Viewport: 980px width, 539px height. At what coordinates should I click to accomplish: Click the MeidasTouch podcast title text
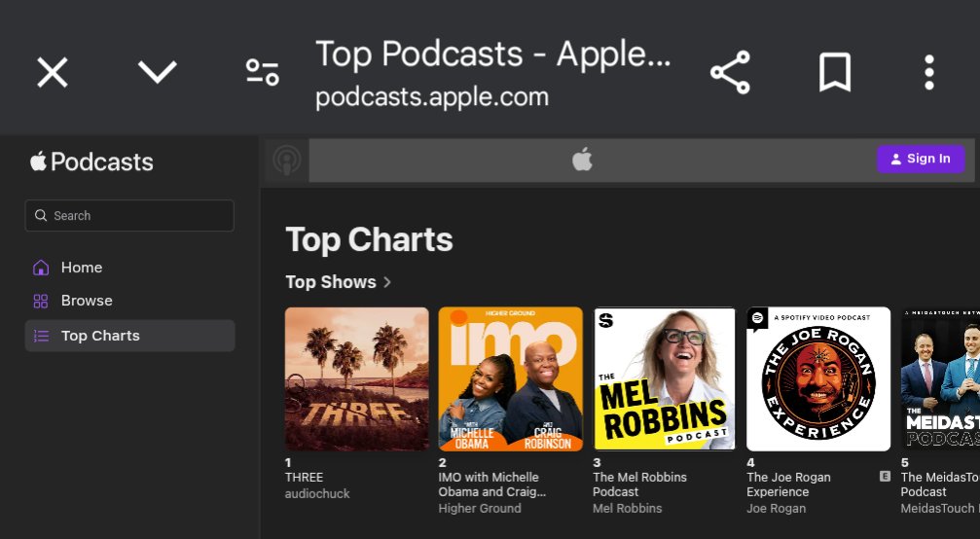[x=940, y=485]
